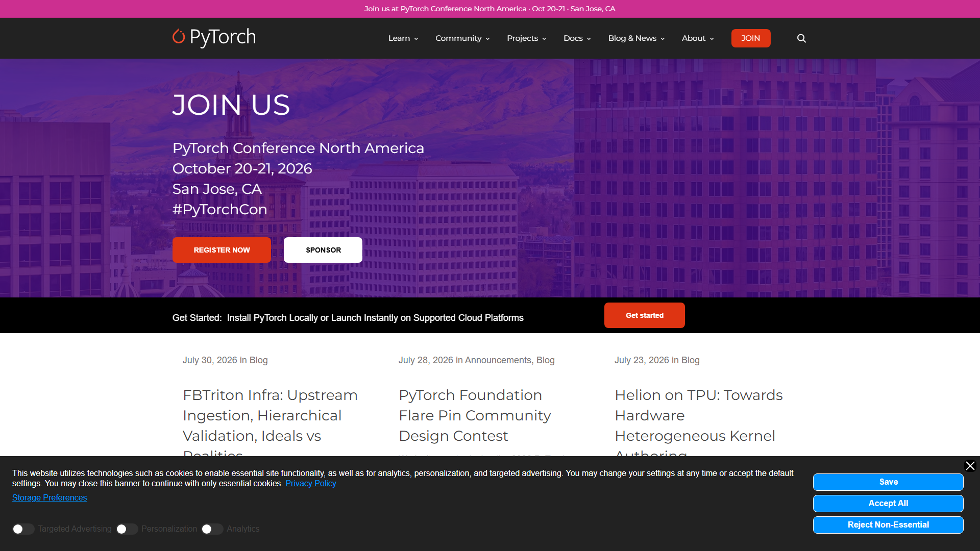Save cookie preferences
980x551 pixels.
coord(888,482)
